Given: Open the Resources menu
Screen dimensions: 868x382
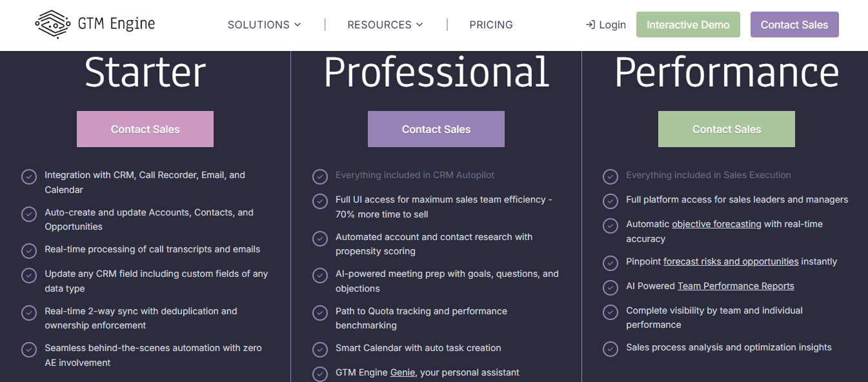Looking at the screenshot, I should click(385, 25).
